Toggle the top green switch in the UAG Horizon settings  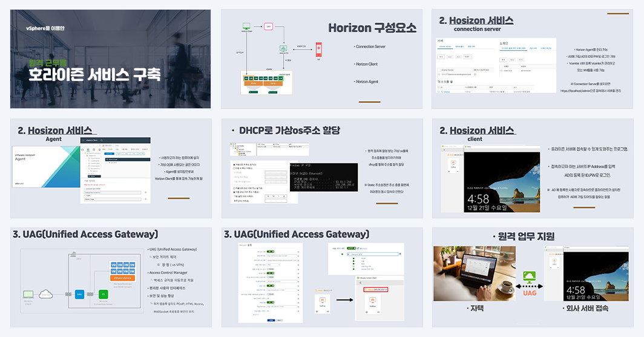click(271, 252)
